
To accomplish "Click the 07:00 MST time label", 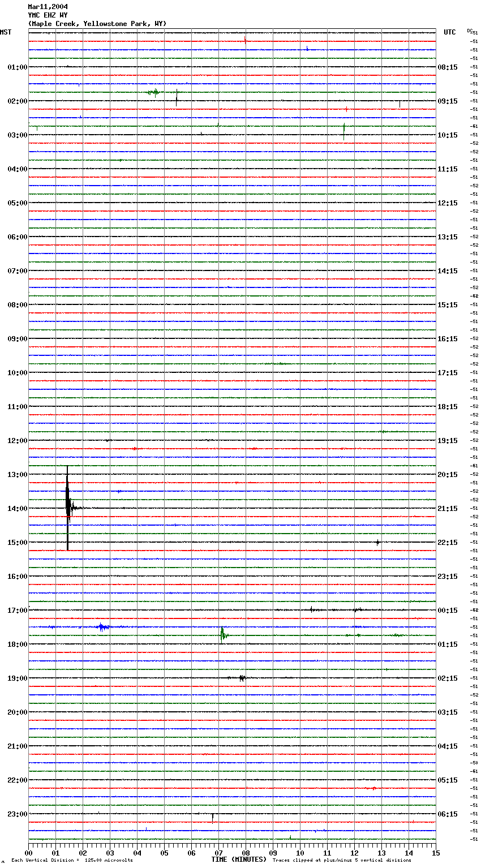I will 18,271.
